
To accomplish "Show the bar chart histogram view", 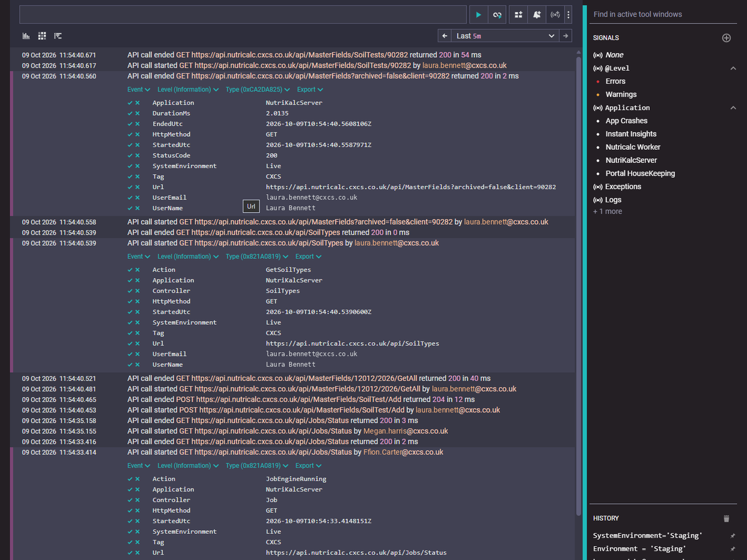I will (26, 36).
